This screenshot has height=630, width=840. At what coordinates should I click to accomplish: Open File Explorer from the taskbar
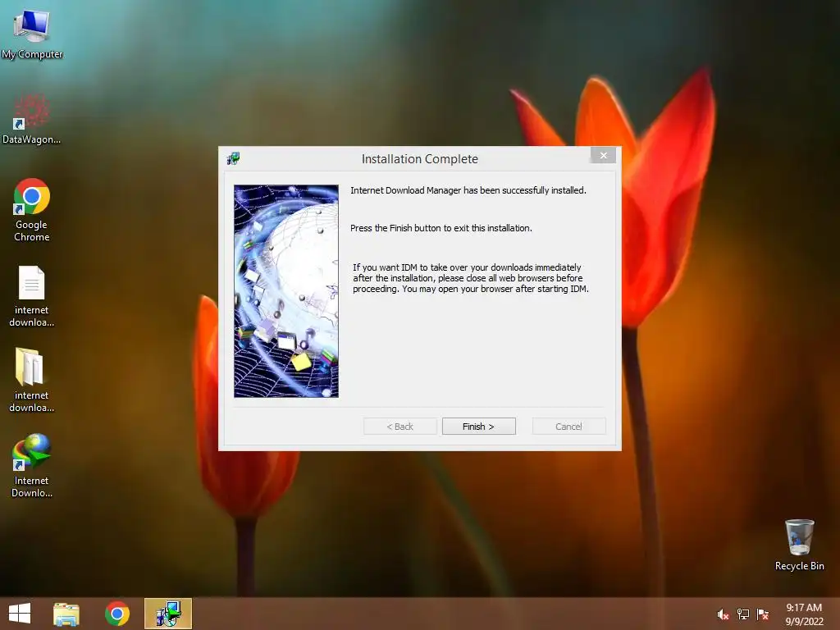click(x=66, y=614)
